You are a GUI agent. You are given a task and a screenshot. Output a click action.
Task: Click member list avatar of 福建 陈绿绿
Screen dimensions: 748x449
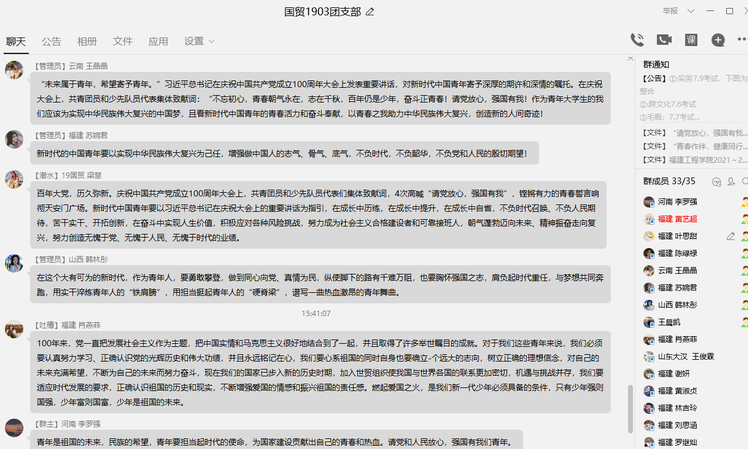click(x=649, y=253)
